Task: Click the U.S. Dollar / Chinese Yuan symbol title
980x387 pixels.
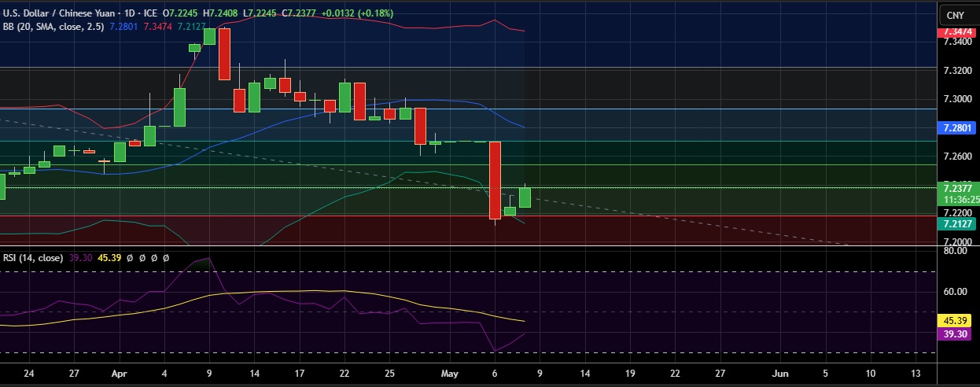Action: click(x=60, y=13)
